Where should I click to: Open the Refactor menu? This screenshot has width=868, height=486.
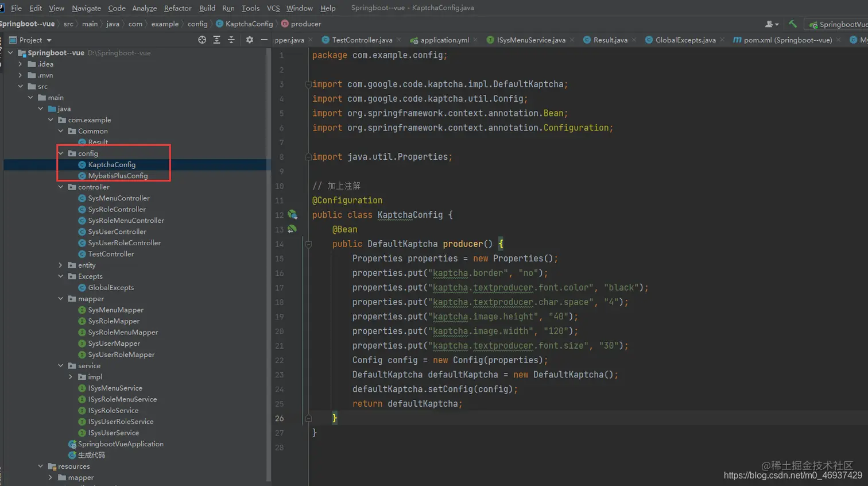click(177, 8)
